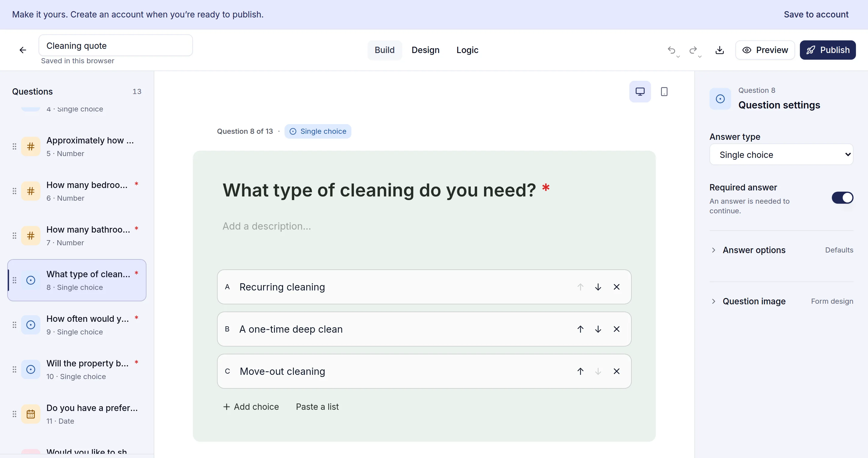Select question 11 'Do you have a prefer...'
This screenshot has width=868, height=458.
click(77, 414)
